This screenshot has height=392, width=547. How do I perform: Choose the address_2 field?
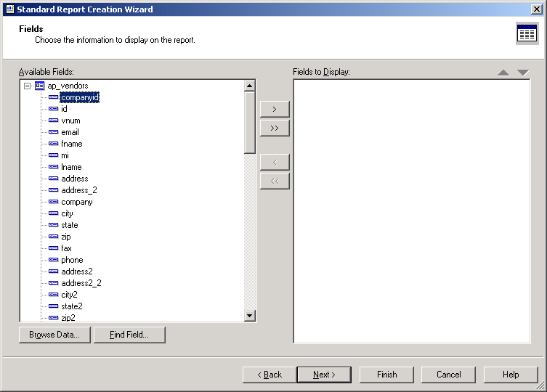point(78,190)
